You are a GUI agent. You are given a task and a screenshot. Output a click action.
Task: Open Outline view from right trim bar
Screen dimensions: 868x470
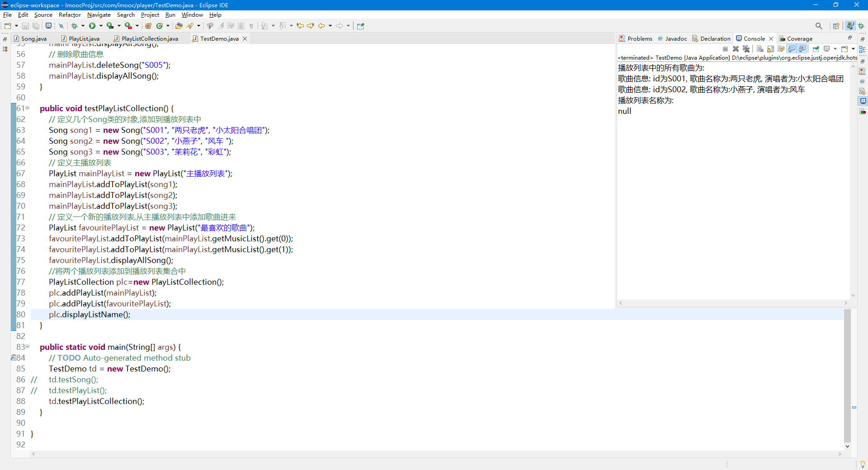[x=863, y=49]
